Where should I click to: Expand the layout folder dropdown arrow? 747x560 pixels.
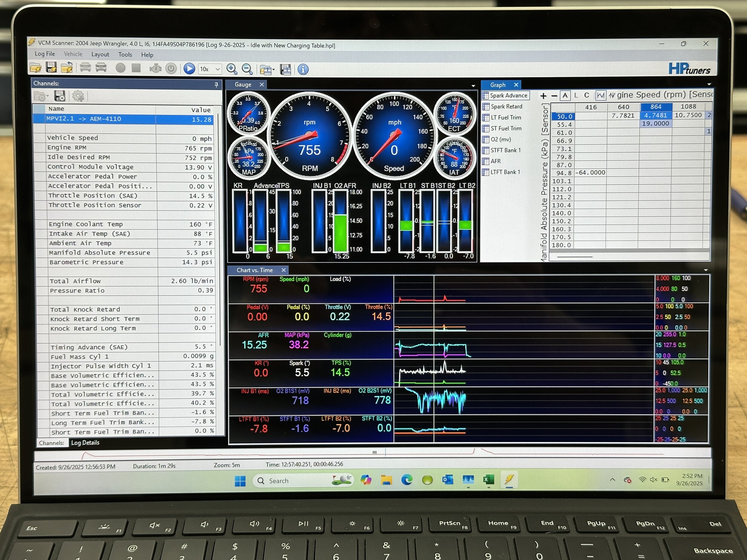(273, 70)
